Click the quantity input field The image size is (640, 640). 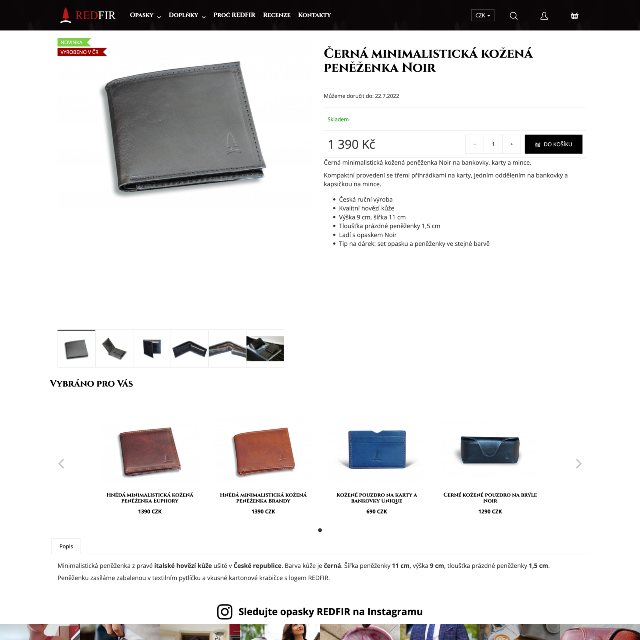493,144
